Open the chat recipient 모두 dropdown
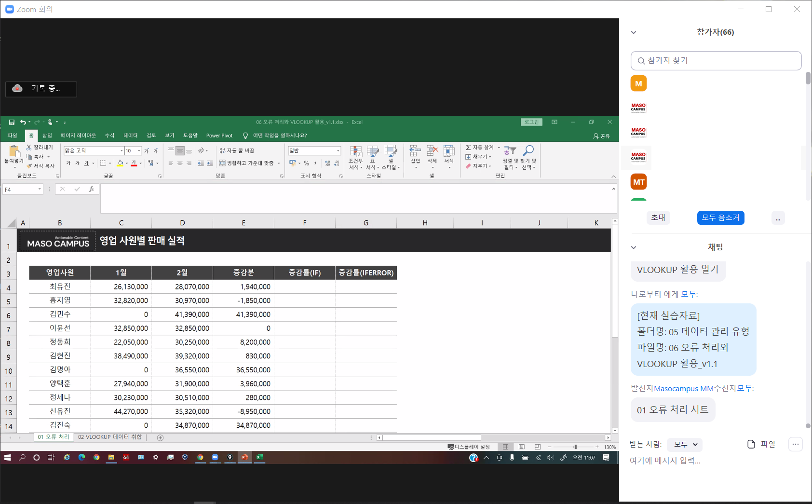This screenshot has width=812, height=504. (x=685, y=444)
